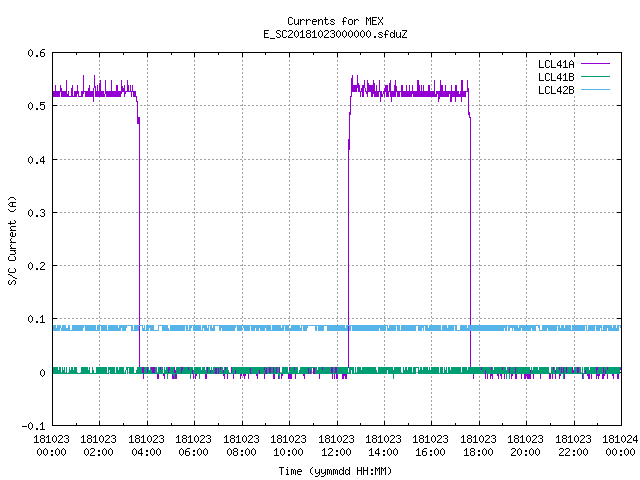Select the filename E_SC20181023000000.sfduZ subtitle

[335, 34]
